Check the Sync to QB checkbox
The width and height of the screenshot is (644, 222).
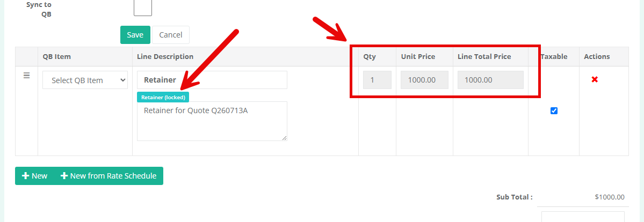143,7
